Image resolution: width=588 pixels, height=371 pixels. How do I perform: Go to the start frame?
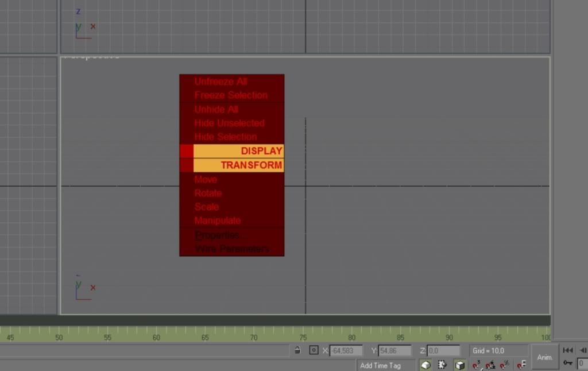click(x=568, y=350)
